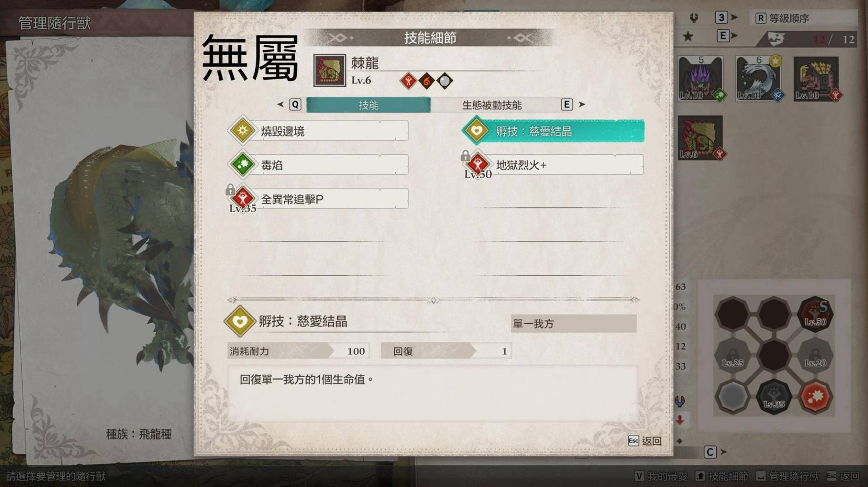This screenshot has width=868, height=487.
Task: Select the purple spiked Lv.10 monster thumbnail
Action: coord(700,78)
